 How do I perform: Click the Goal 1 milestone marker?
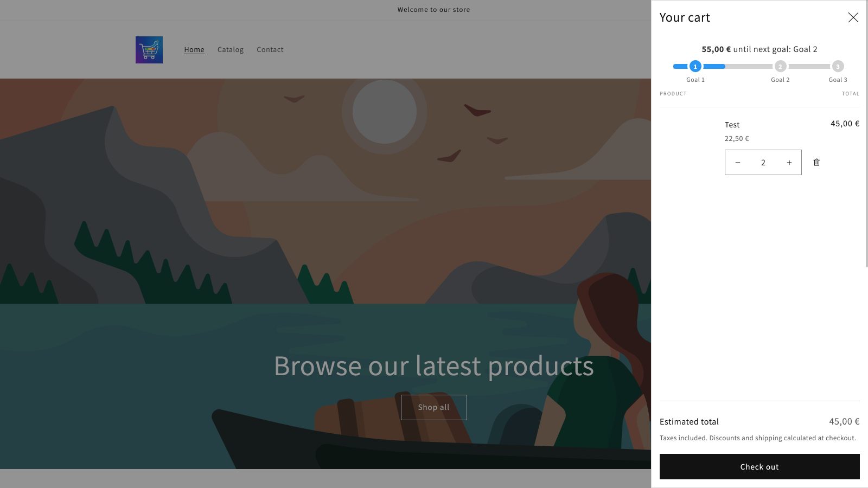click(x=695, y=66)
